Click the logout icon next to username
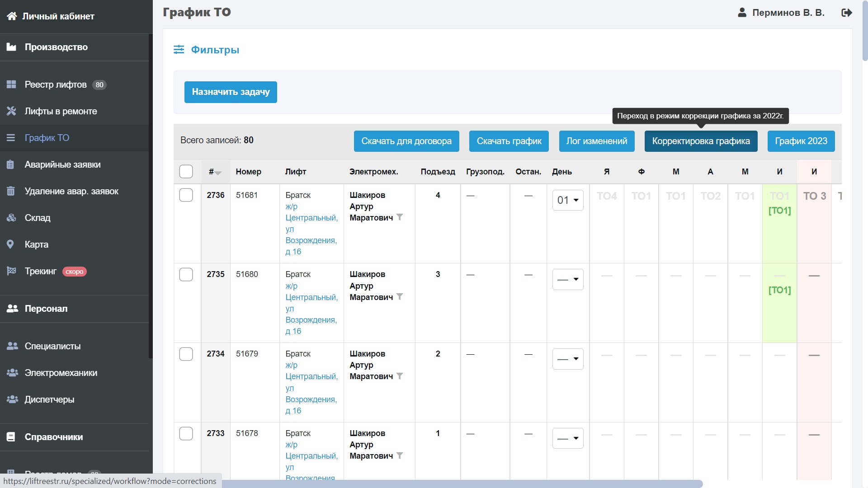Image resolution: width=868 pixels, height=488 pixels. click(846, 13)
